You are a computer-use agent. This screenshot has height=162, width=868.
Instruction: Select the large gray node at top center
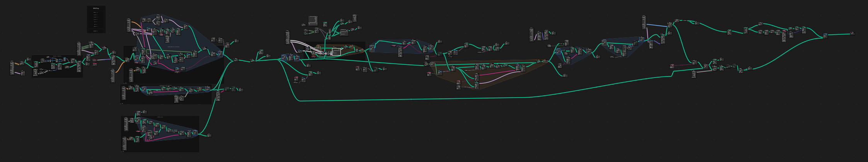tap(313, 20)
